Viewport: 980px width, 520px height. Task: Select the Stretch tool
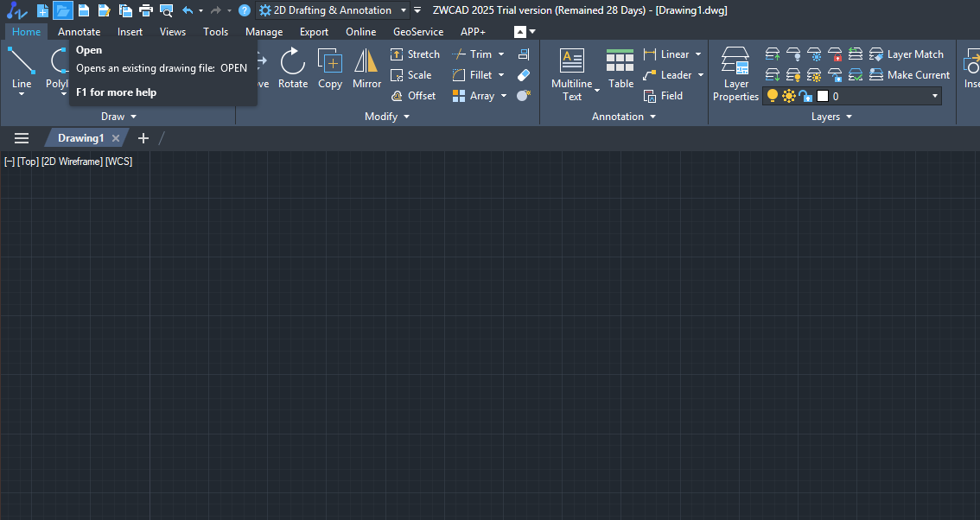(x=415, y=54)
